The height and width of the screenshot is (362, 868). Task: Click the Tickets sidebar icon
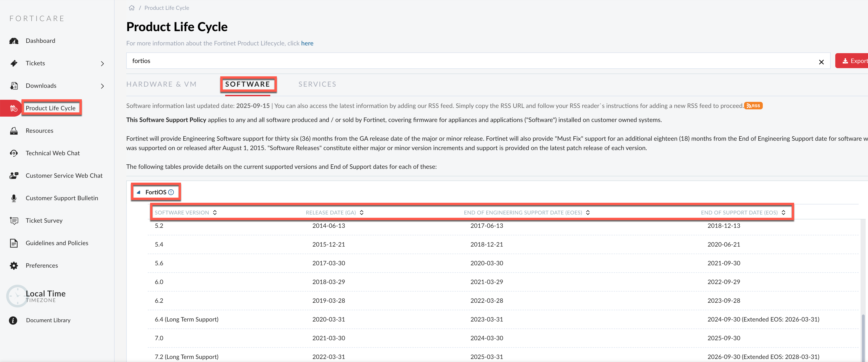[x=14, y=63]
